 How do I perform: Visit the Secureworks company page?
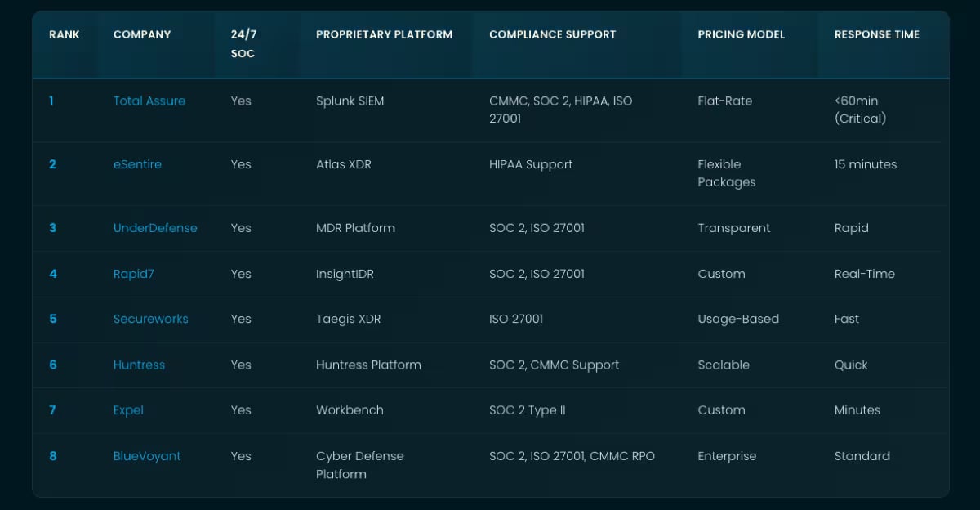click(x=151, y=319)
